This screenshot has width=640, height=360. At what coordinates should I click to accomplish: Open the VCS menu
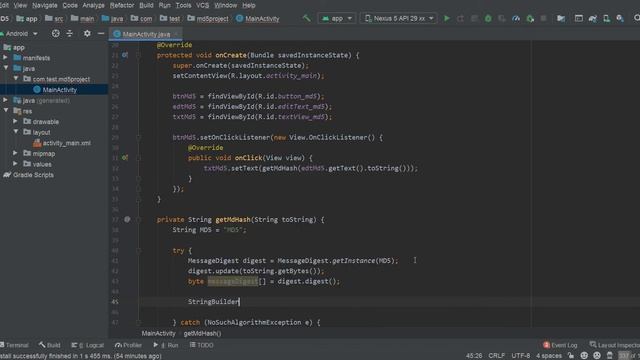pos(202,5)
